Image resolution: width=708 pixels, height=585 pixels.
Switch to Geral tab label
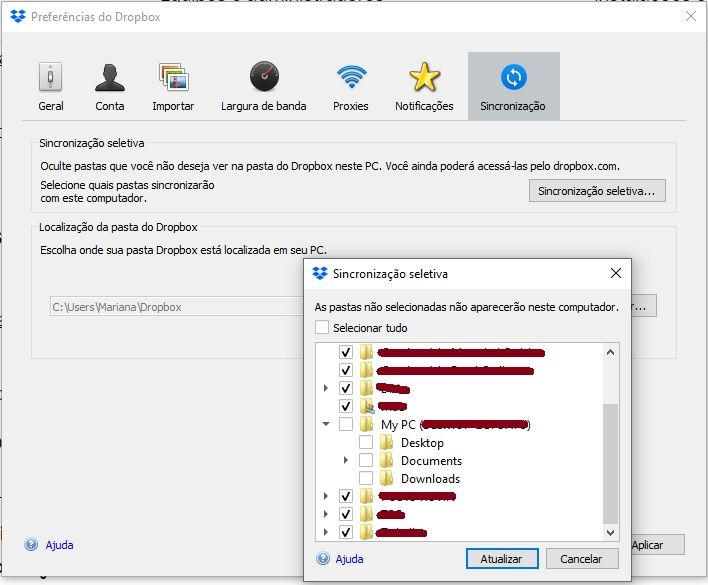51,106
